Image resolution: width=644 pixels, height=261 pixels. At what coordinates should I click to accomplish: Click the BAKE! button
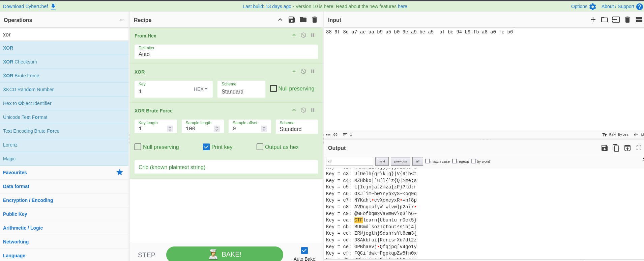point(225,254)
